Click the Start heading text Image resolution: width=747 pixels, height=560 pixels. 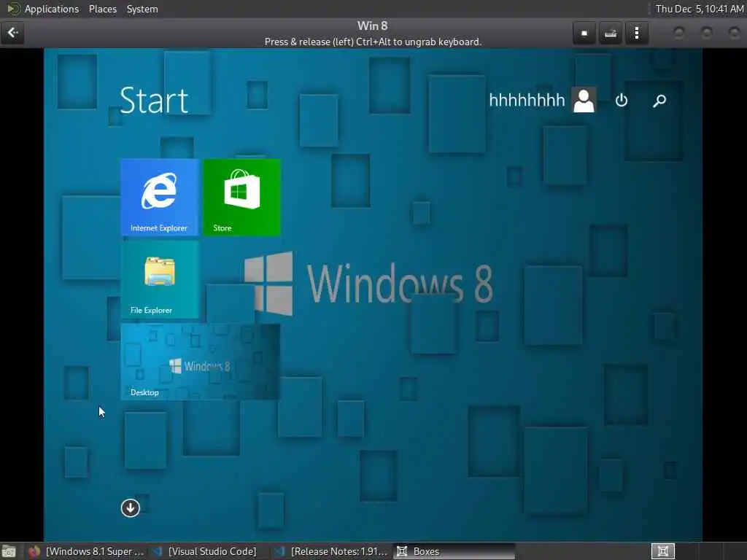[154, 101]
